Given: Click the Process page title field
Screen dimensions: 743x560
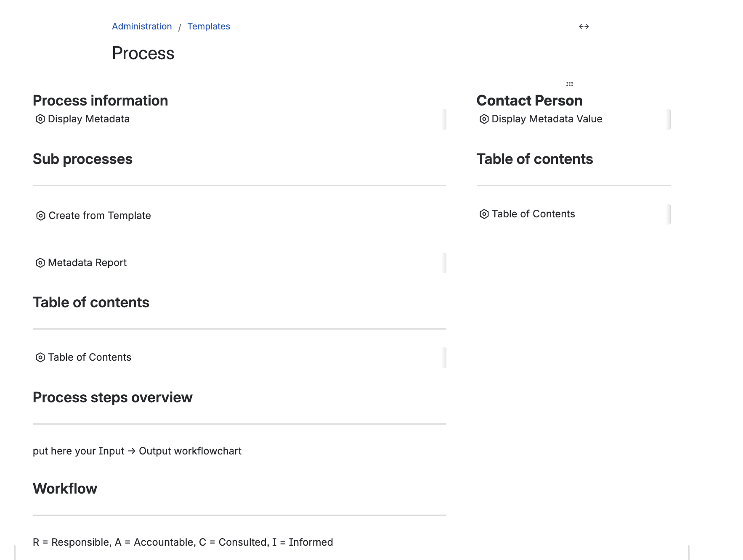Looking at the screenshot, I should point(143,53).
